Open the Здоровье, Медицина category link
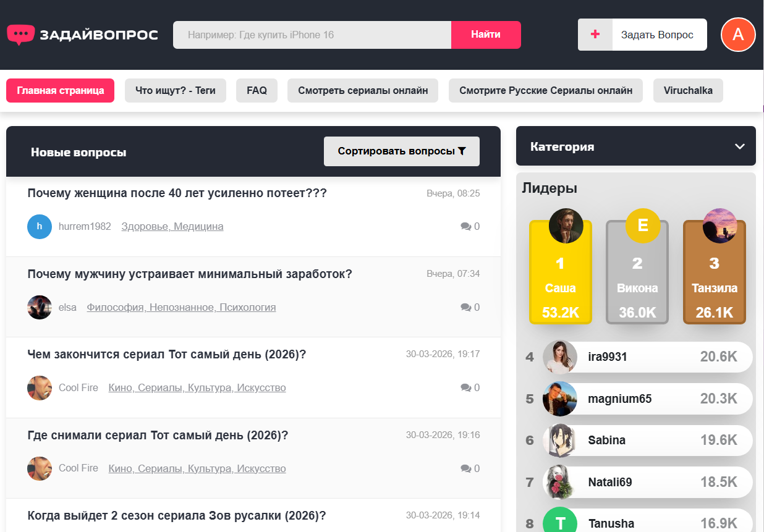Image resolution: width=764 pixels, height=532 pixels. [172, 227]
